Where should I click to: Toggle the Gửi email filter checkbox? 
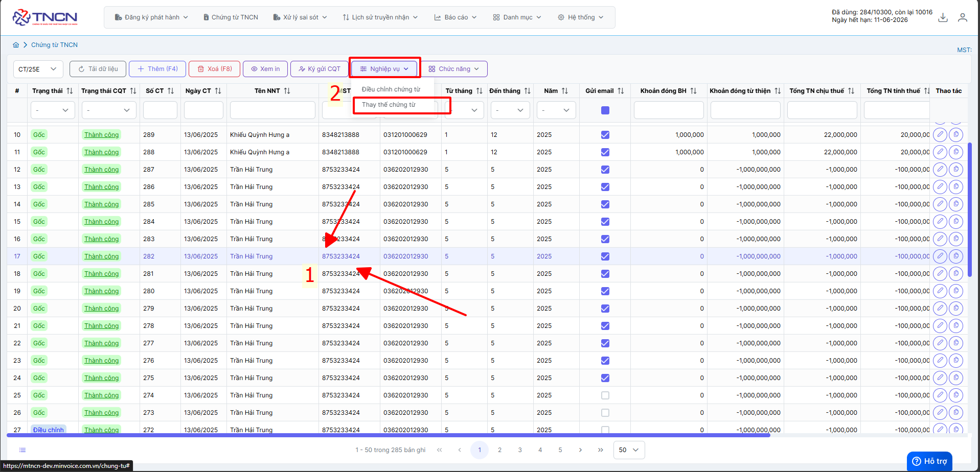coord(605,110)
